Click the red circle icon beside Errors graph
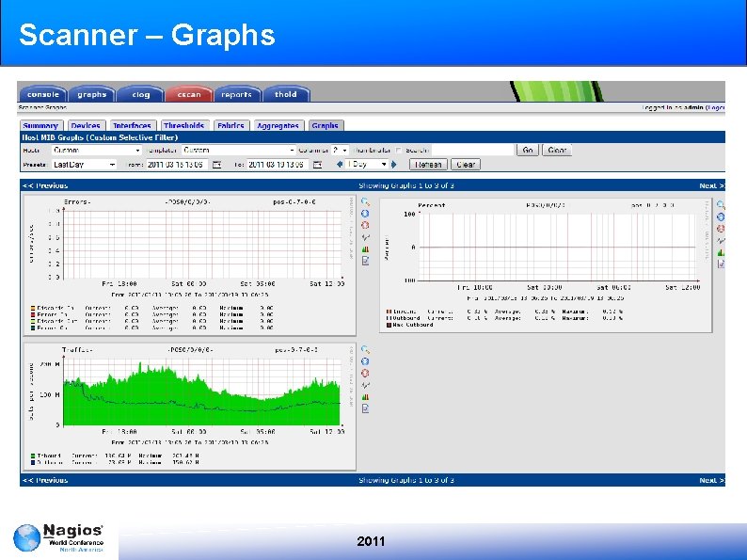 coord(365,225)
